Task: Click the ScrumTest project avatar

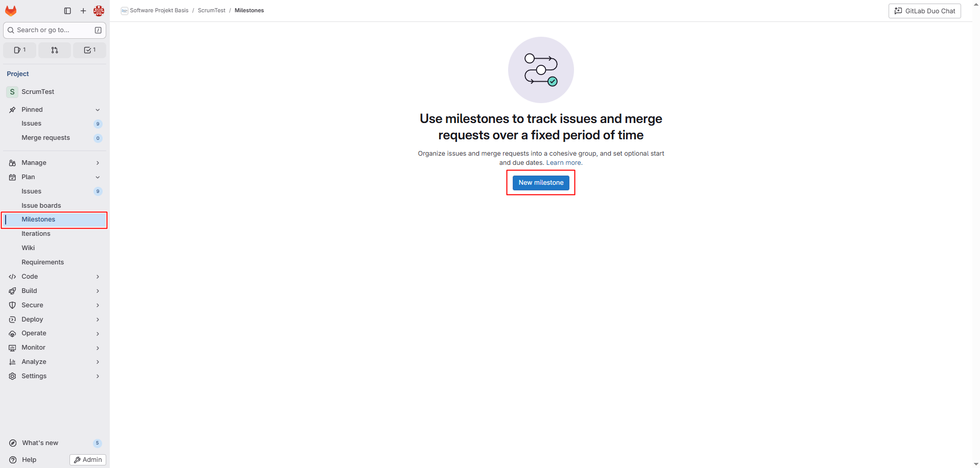Action: coord(12,92)
